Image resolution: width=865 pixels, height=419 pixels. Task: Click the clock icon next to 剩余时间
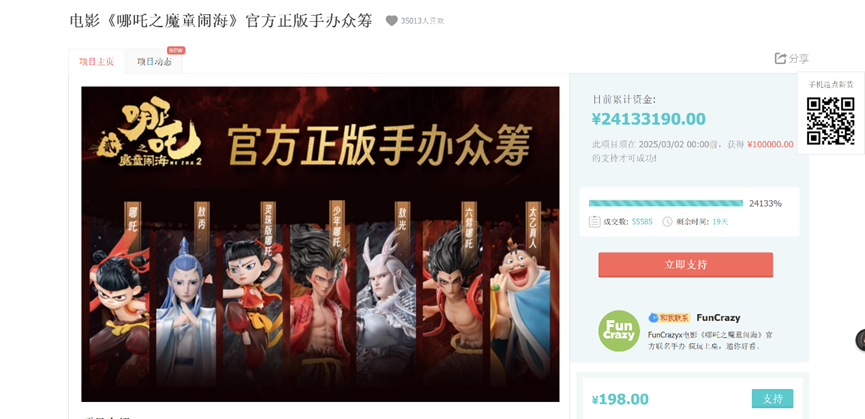click(668, 222)
